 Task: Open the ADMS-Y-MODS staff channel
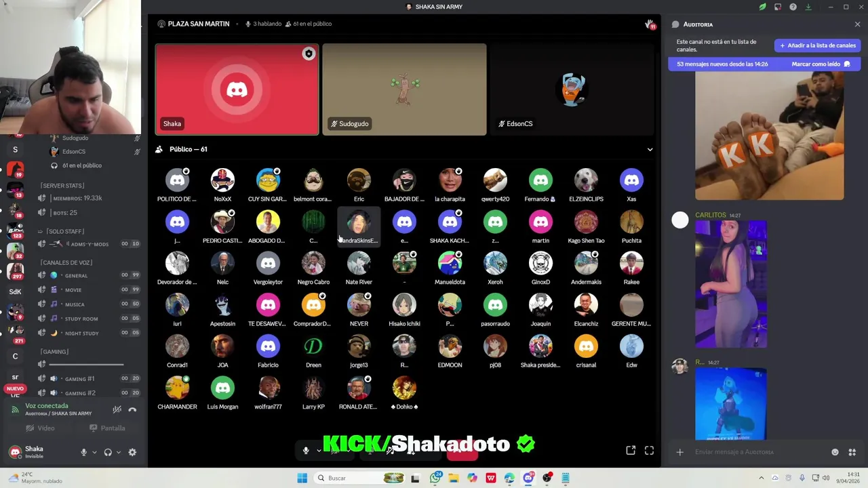tap(90, 244)
